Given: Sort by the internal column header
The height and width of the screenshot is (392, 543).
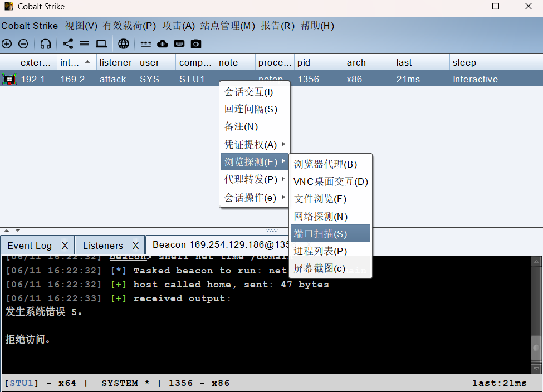Looking at the screenshot, I should (76, 62).
